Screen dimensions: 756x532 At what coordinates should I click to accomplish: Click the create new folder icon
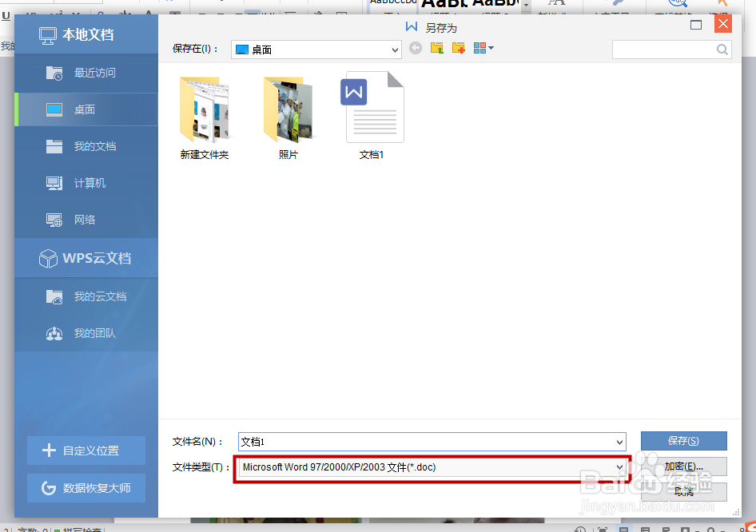[x=459, y=48]
